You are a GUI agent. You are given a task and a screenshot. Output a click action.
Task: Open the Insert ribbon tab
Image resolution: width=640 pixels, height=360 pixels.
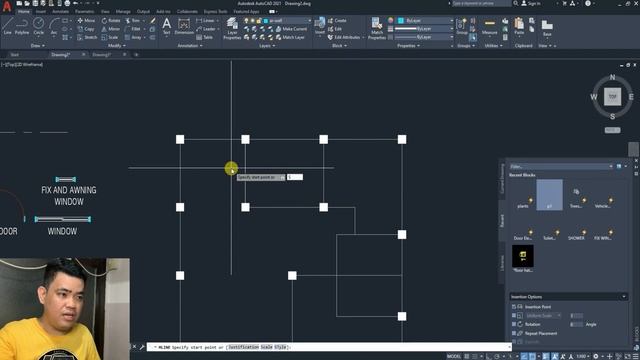tap(40, 11)
